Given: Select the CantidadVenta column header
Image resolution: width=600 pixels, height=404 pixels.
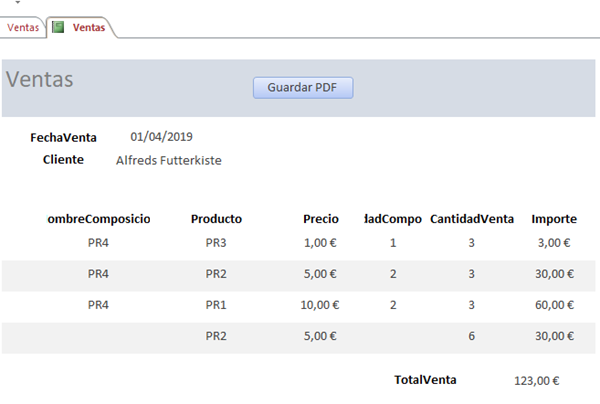Looking at the screenshot, I should 471,218.
